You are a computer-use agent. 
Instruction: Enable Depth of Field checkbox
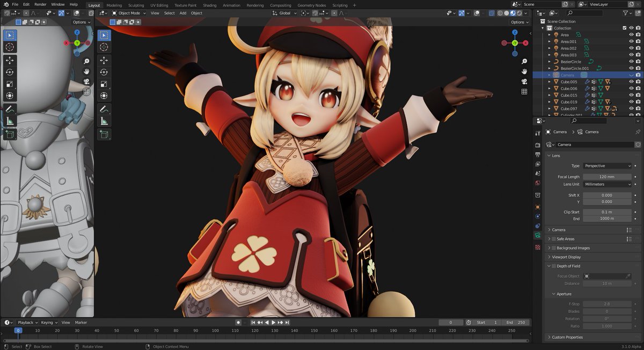553,266
